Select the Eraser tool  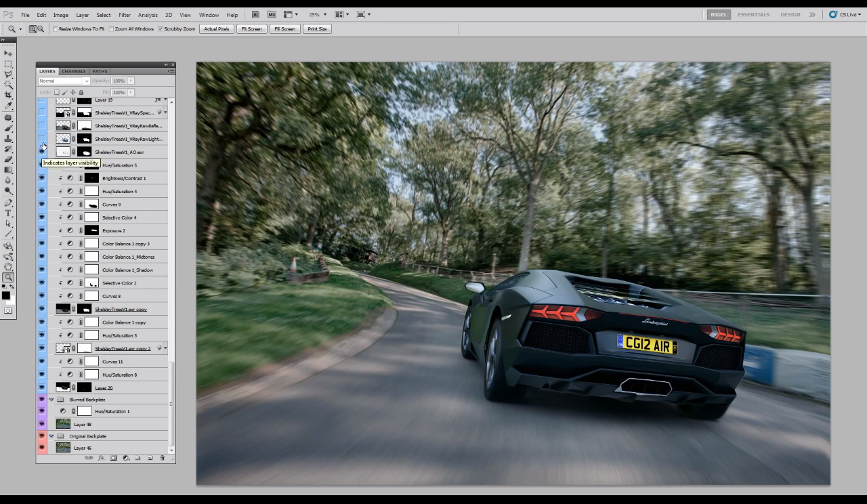(x=8, y=159)
